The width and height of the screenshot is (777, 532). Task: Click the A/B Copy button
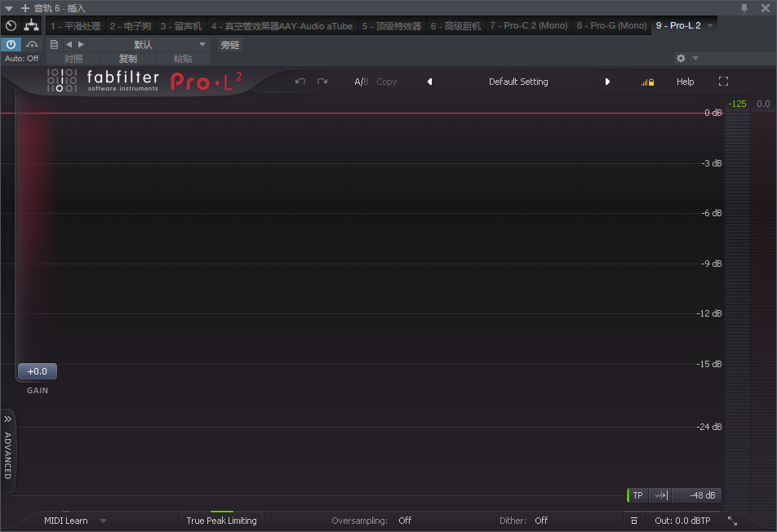coord(387,82)
